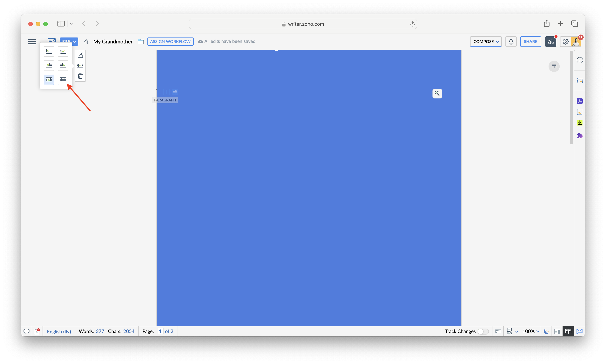606x364 pixels.
Task: Click the image wrap layout toolbar icon
Action: click(80, 65)
